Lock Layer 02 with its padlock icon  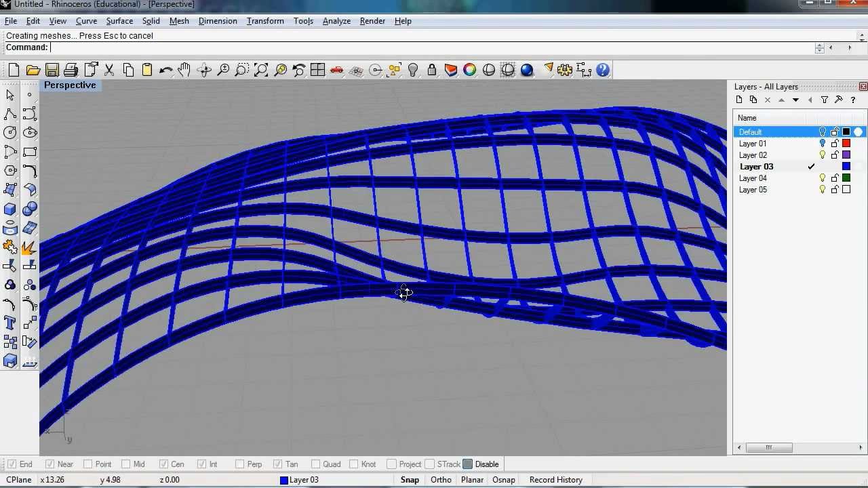pyautogui.click(x=835, y=155)
